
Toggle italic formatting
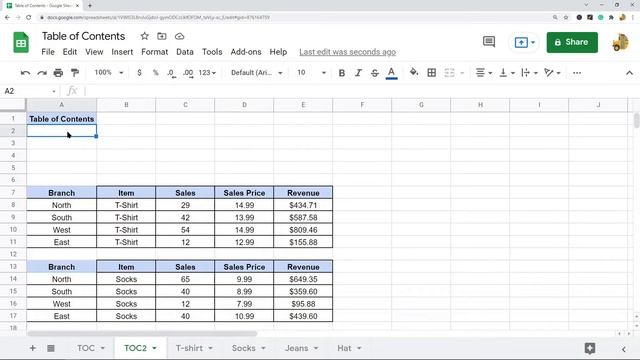tap(358, 73)
